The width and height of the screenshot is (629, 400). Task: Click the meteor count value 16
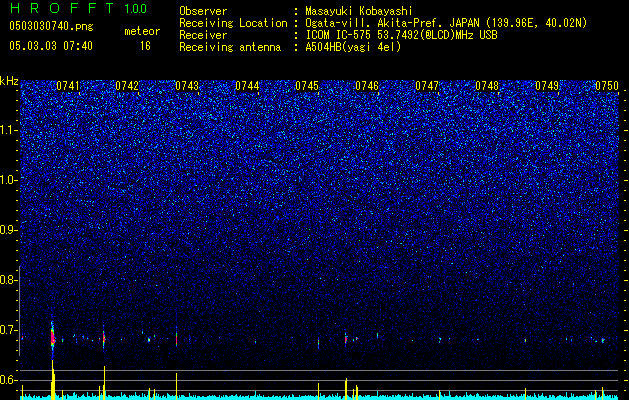click(x=145, y=46)
